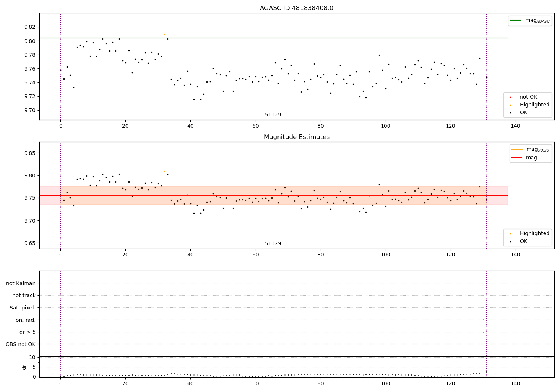
Task: Click the 'Ion. rad.' row label
Action: [25, 320]
